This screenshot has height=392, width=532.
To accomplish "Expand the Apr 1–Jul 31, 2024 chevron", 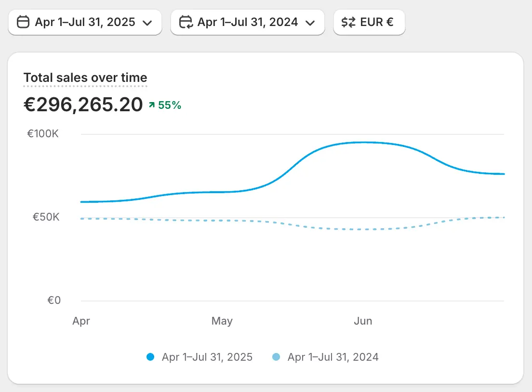I will click(x=310, y=23).
